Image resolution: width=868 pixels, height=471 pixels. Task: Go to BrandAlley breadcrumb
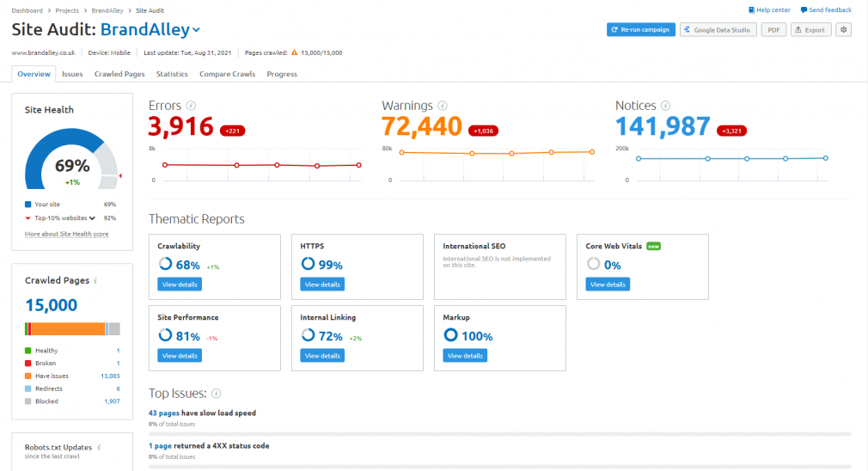pos(107,10)
